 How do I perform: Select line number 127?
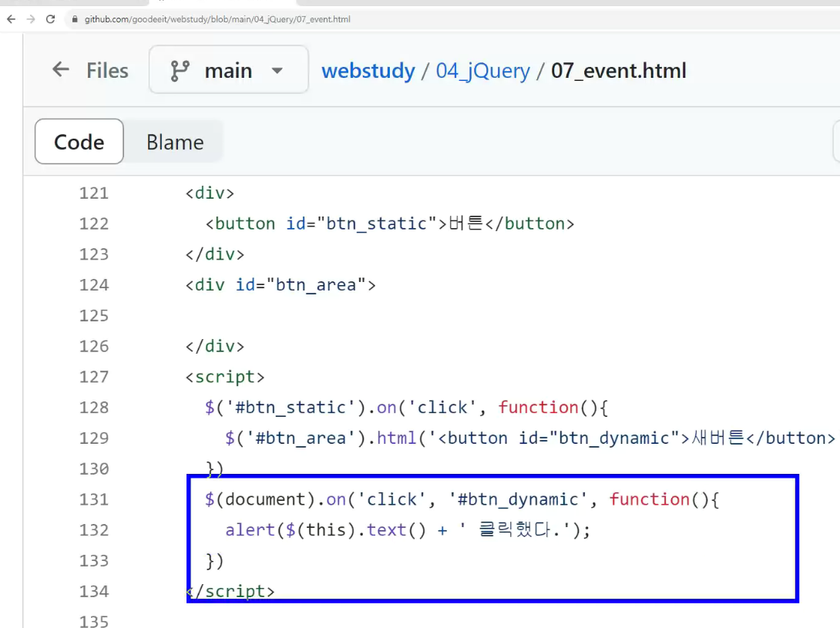94,377
